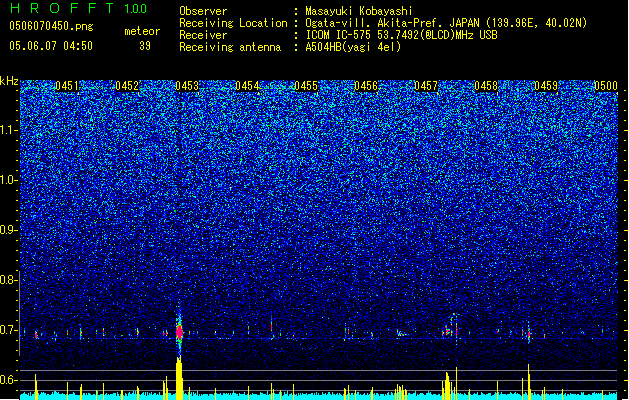Click the tall yellow intensity peak under 0453

[x=179, y=378]
